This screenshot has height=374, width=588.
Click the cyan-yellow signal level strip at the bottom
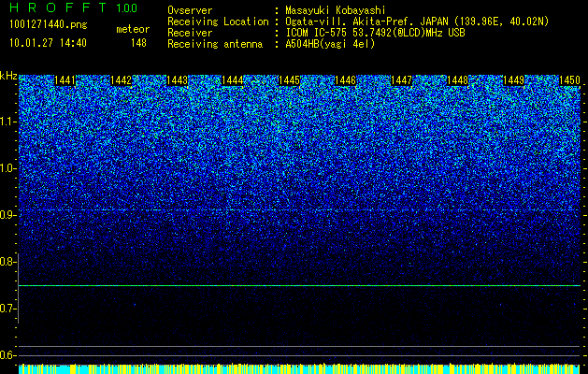click(299, 368)
